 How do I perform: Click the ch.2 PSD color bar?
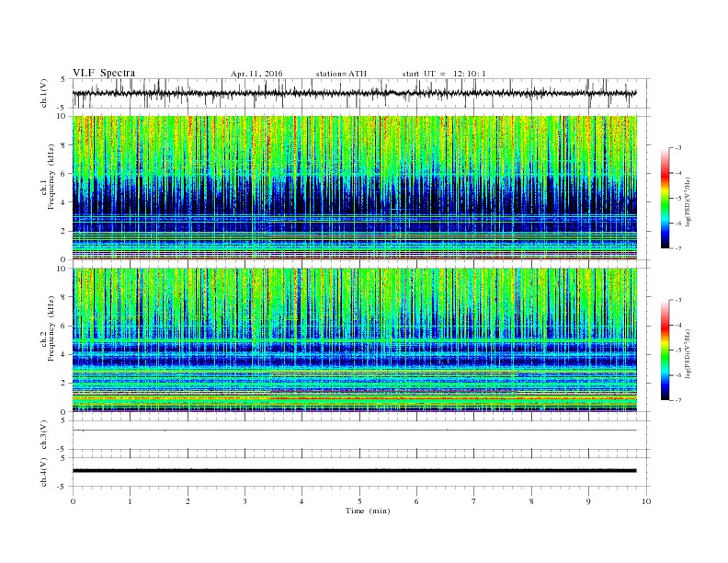(665, 350)
